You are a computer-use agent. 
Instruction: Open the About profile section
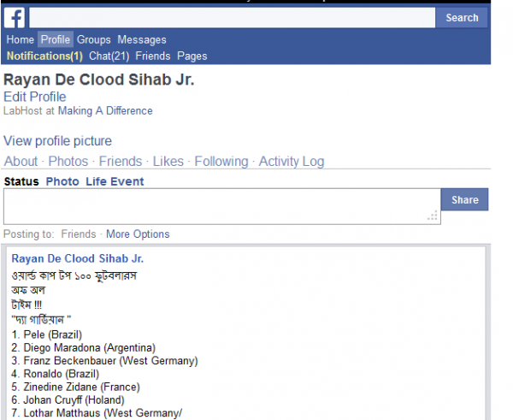pyautogui.click(x=21, y=161)
